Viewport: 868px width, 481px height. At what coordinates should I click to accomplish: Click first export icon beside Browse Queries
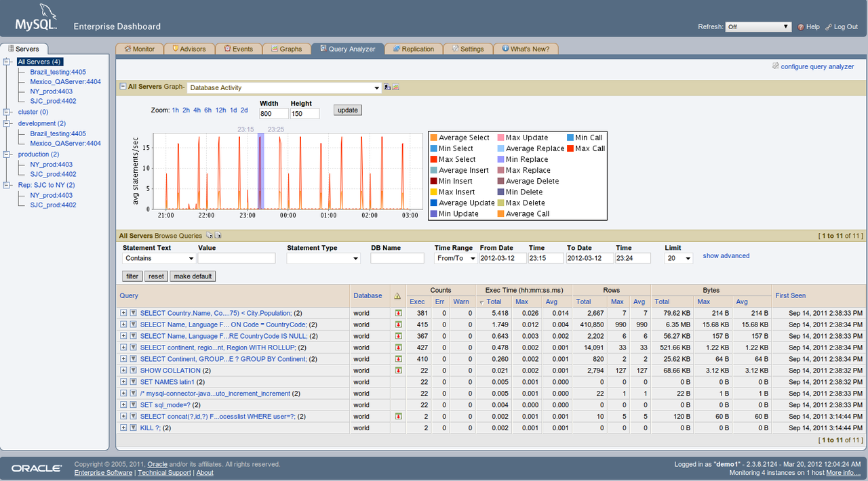209,236
